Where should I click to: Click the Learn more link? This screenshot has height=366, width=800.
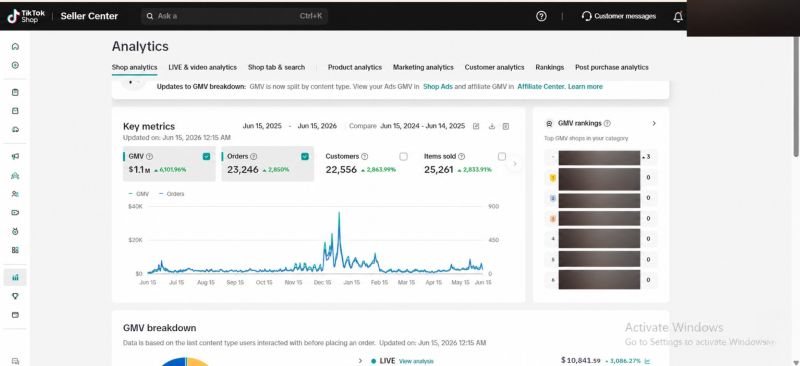585,87
